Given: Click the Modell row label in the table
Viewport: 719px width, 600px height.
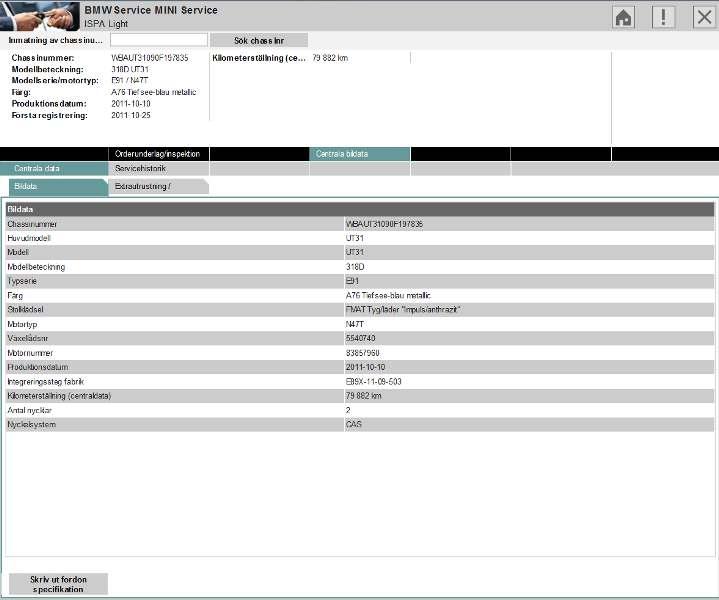Looking at the screenshot, I should (18, 252).
